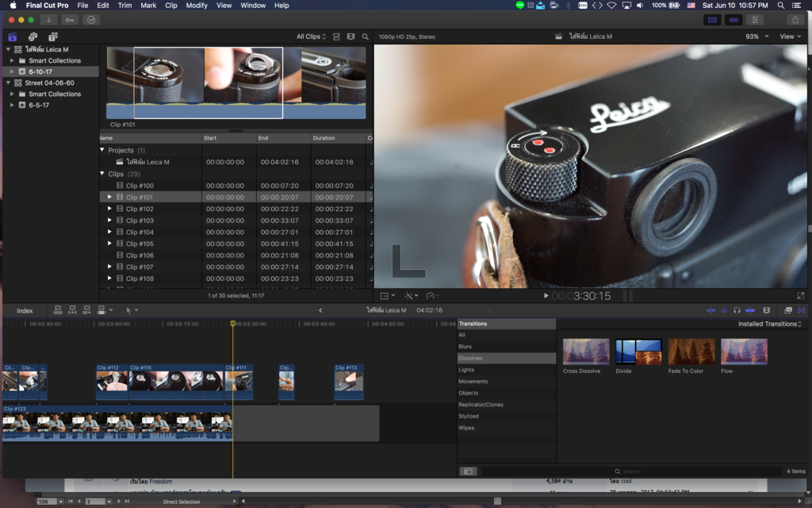Open the All Clips filter dropdown
The height and width of the screenshot is (508, 812).
pos(311,37)
